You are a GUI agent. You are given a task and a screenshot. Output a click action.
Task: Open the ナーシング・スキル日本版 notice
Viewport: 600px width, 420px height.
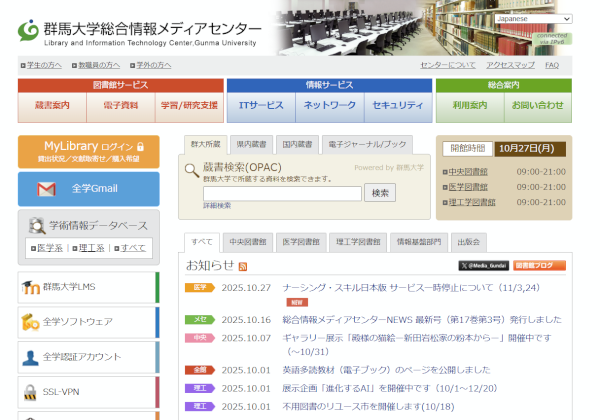(411, 288)
